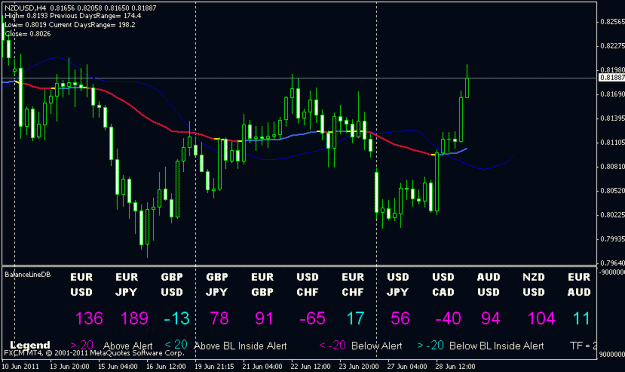Click the 0.81105 price scale label
The height and width of the screenshot is (372, 625).
(x=613, y=142)
